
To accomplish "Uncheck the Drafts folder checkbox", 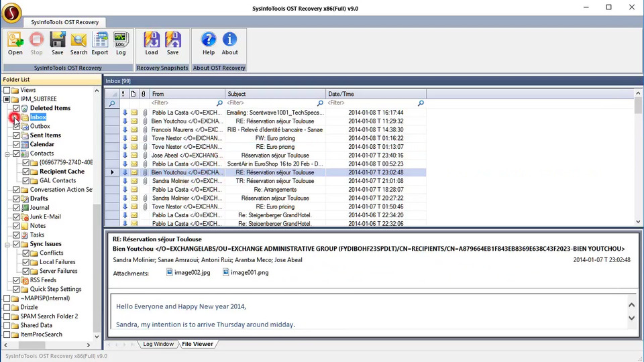I will click(16, 198).
